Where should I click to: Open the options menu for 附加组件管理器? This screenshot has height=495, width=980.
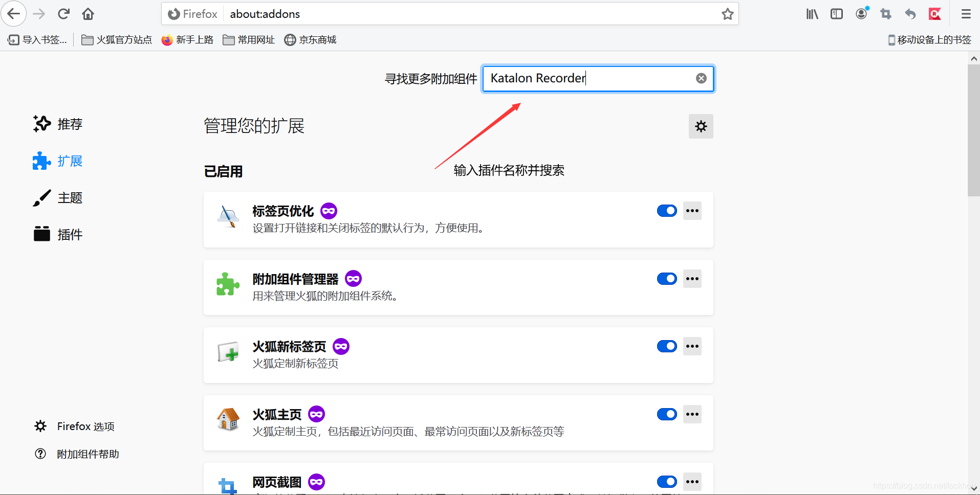coord(692,278)
